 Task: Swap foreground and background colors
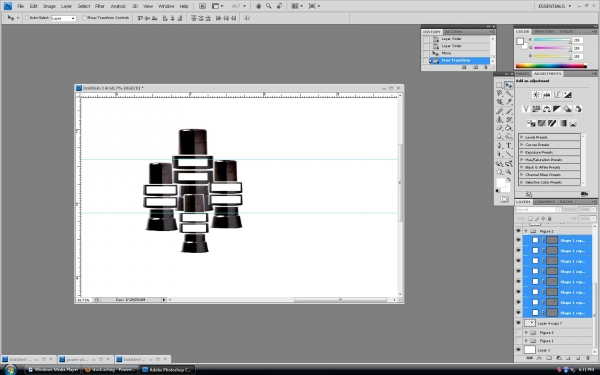[x=509, y=179]
